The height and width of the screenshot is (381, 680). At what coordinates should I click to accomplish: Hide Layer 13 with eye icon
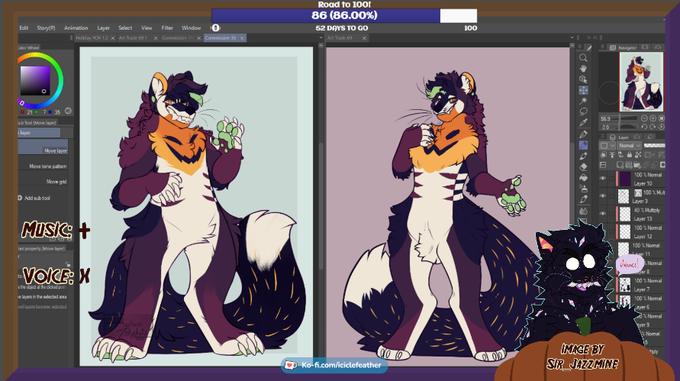[x=603, y=214]
